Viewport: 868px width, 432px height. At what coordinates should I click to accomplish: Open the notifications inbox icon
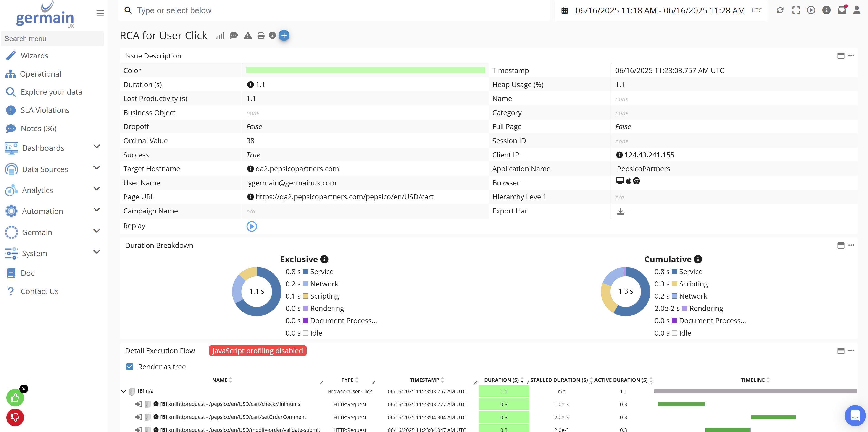tap(842, 10)
